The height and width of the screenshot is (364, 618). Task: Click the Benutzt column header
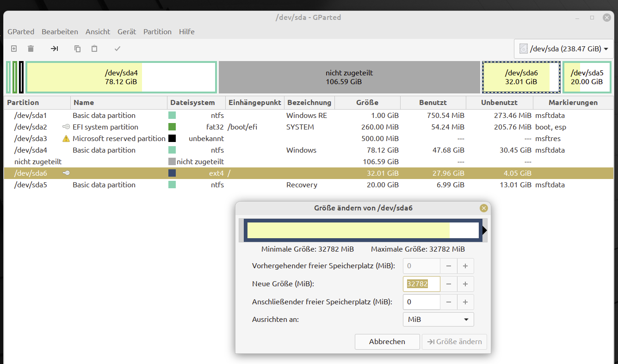tap(433, 103)
